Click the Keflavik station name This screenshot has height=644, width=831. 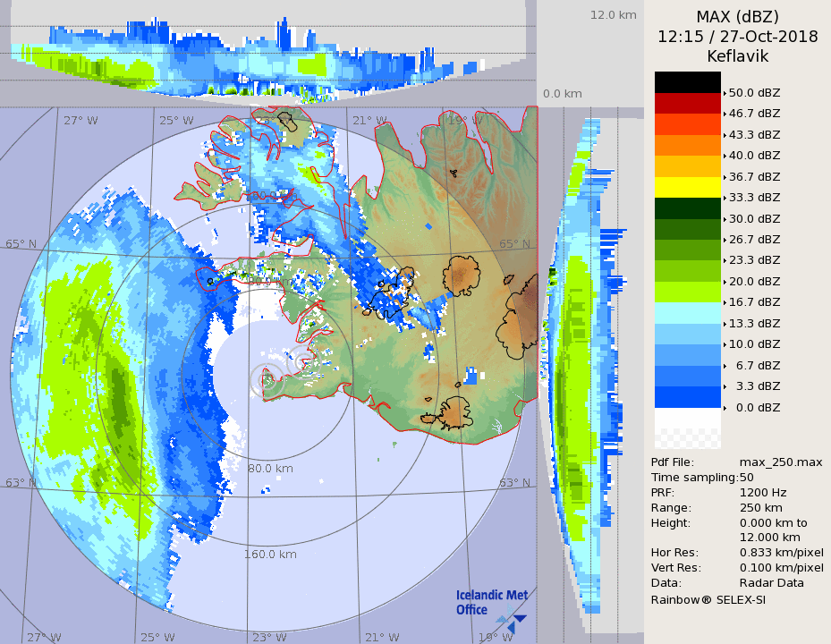(737, 56)
